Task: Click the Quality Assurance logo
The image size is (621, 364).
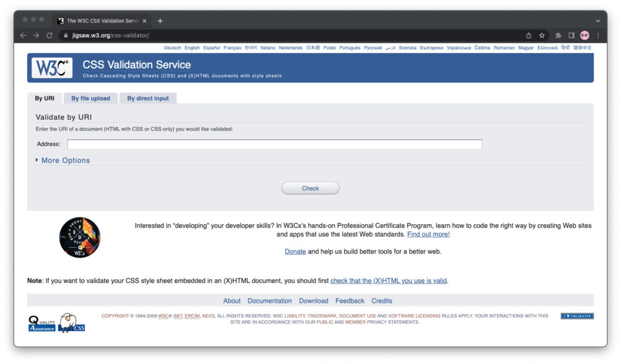Action: 42,323
